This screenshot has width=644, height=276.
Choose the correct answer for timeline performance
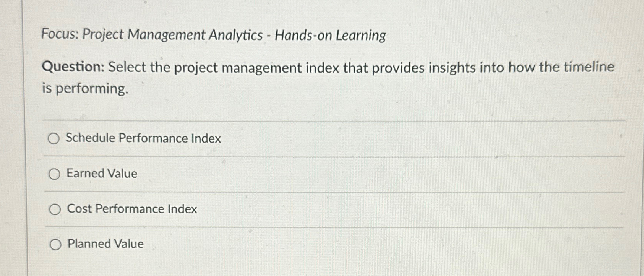55,138
